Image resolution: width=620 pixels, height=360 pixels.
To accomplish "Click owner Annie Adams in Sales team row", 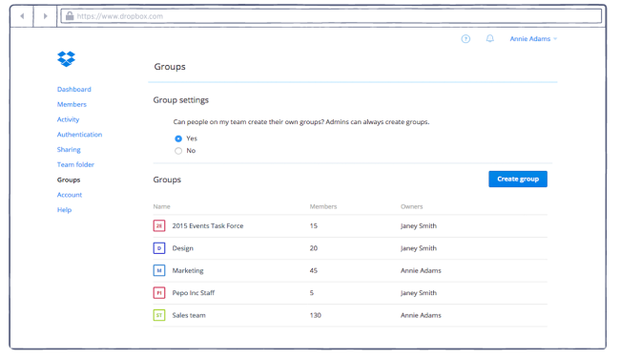I will tap(421, 315).
